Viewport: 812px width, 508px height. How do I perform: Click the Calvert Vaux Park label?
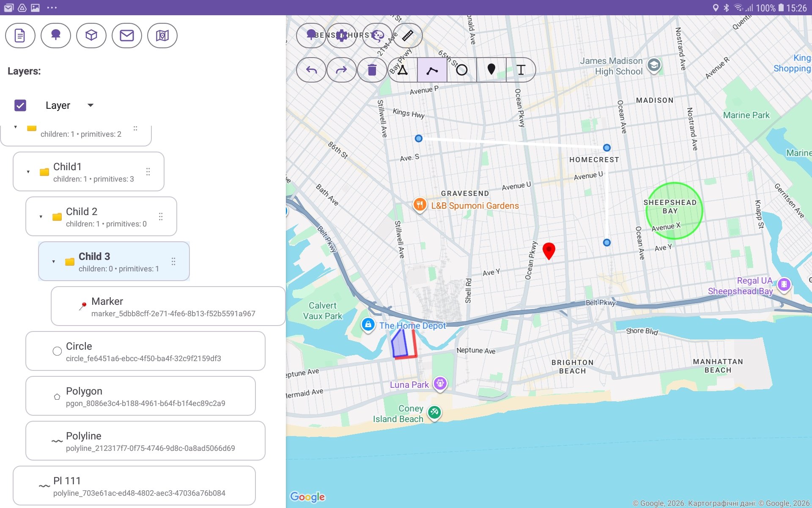[323, 311]
